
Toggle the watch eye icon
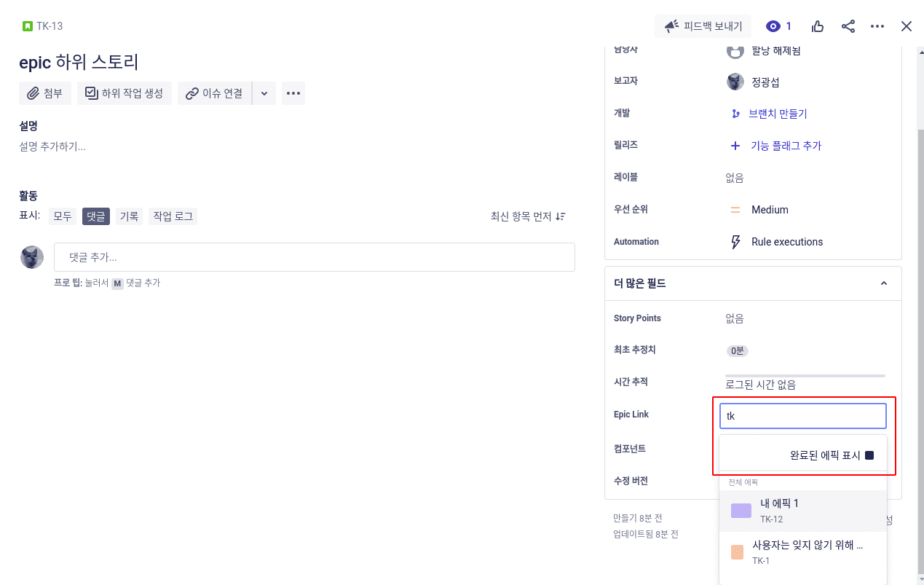(x=773, y=26)
